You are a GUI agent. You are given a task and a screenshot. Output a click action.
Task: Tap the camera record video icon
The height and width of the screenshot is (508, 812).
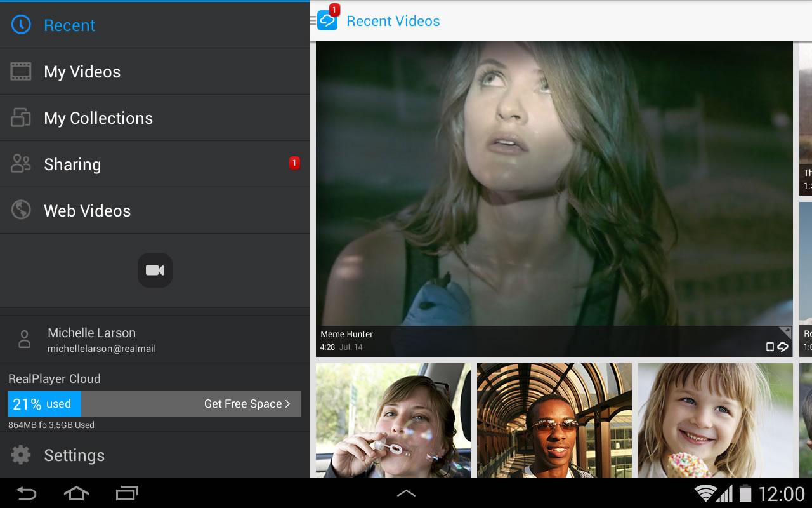155,271
